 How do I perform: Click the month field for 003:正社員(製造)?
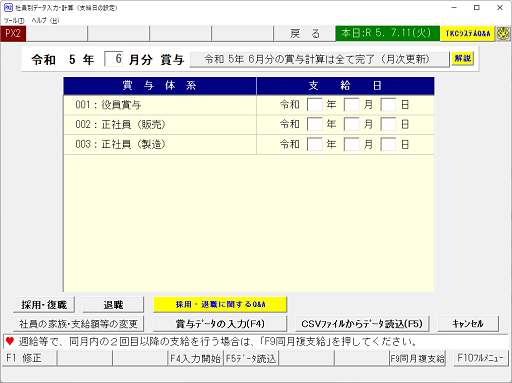tap(352, 144)
